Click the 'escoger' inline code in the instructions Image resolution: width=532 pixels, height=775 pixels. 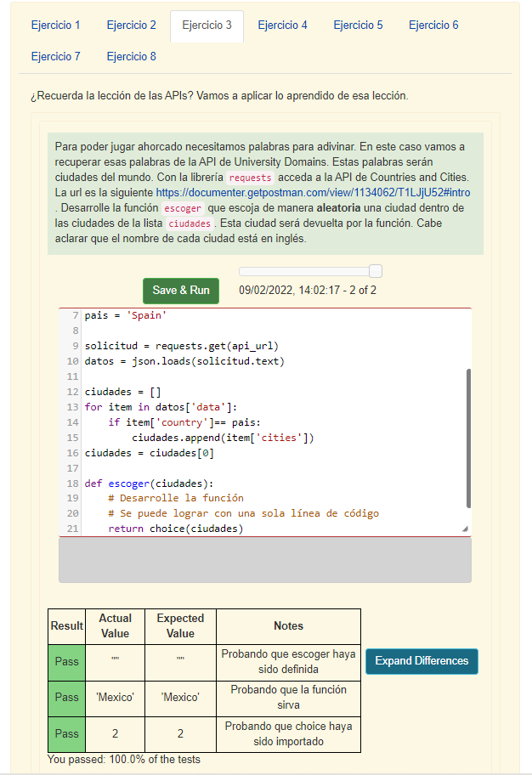click(183, 208)
